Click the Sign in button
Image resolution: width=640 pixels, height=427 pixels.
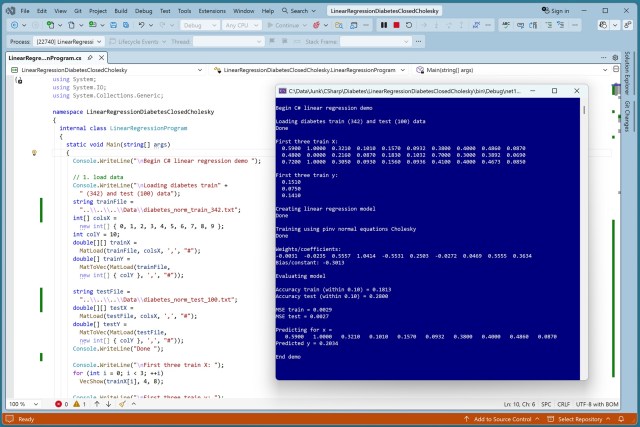click(557, 10)
